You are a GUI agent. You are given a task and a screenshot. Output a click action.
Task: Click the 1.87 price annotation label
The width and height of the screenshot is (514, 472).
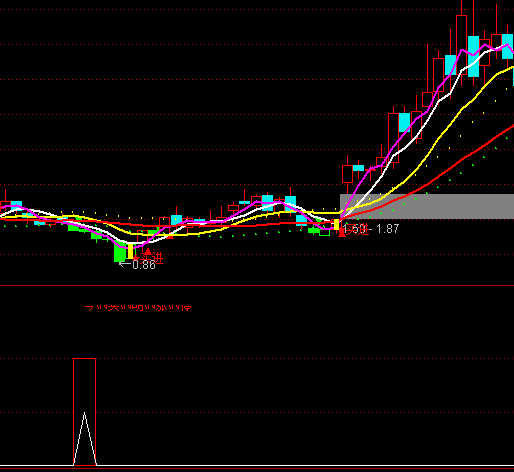click(x=387, y=229)
